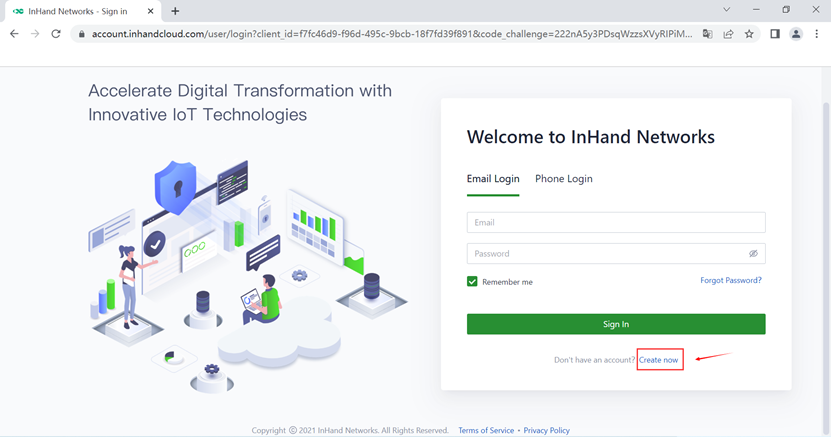Screen dimensions: 831x437
Task: Open the Chrome three-dot menu
Action: pos(817,33)
